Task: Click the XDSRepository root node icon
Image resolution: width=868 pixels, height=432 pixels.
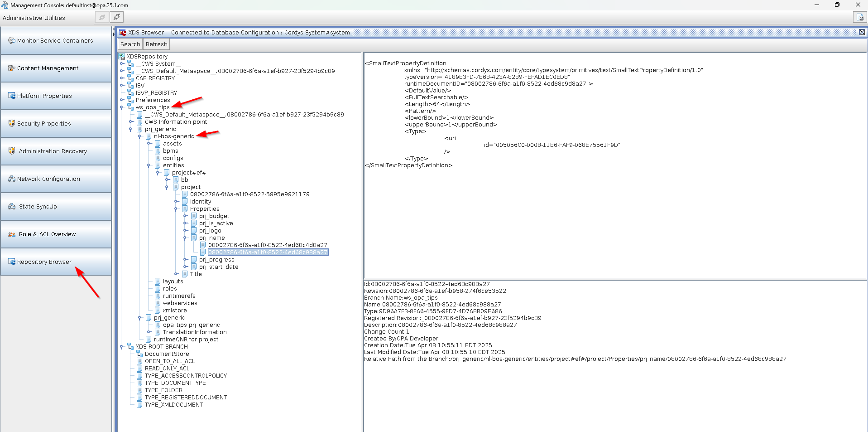Action: coord(121,57)
